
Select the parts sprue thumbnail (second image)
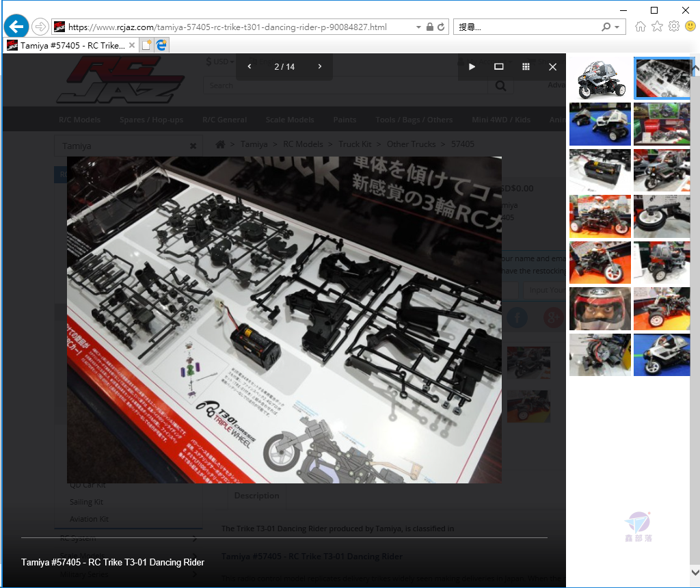click(662, 78)
